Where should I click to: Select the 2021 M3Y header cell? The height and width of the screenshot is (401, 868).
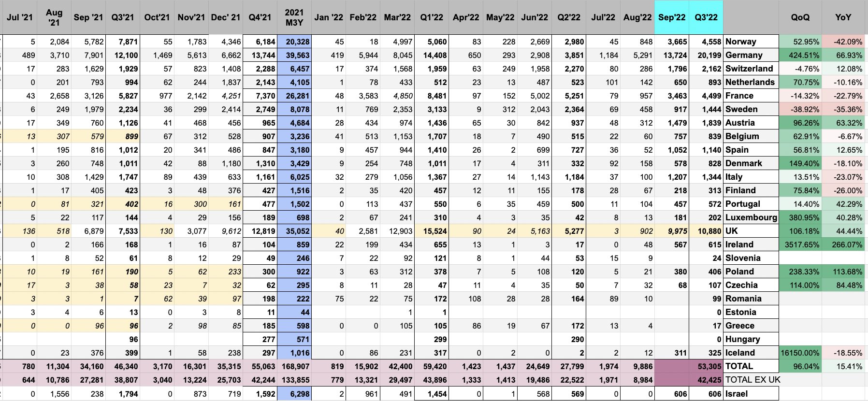click(294, 17)
